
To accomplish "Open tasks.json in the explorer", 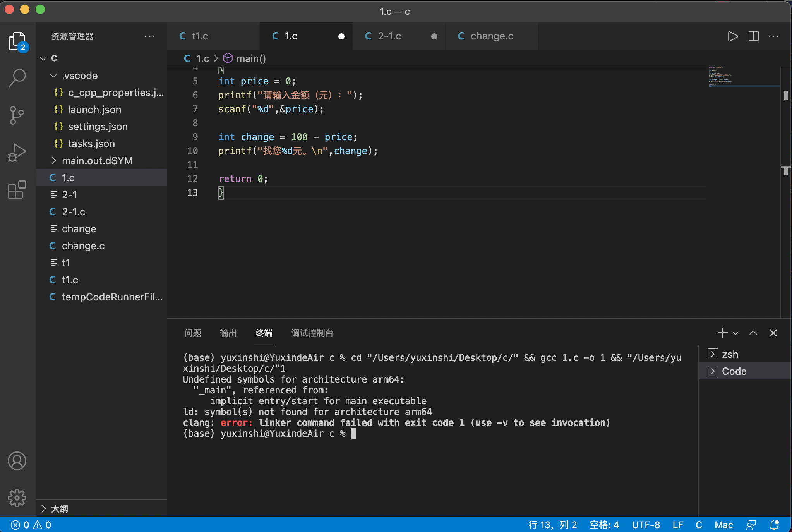I will click(101, 143).
